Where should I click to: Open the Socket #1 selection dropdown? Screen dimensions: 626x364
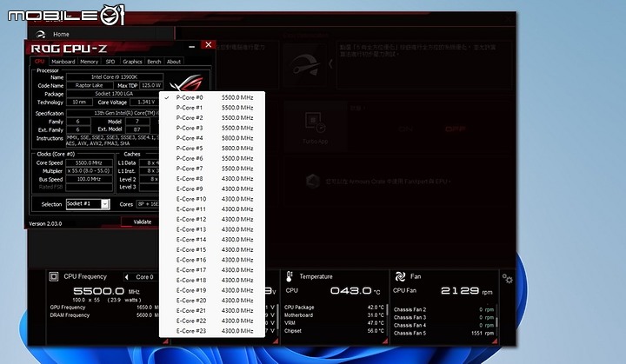pyautogui.click(x=88, y=204)
